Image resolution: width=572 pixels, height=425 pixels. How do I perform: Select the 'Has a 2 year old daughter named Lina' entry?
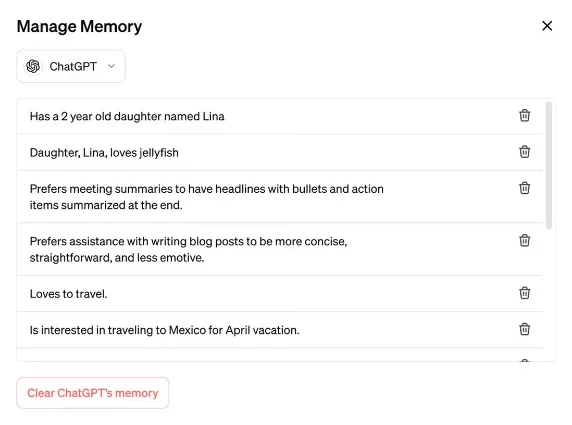coord(127,116)
